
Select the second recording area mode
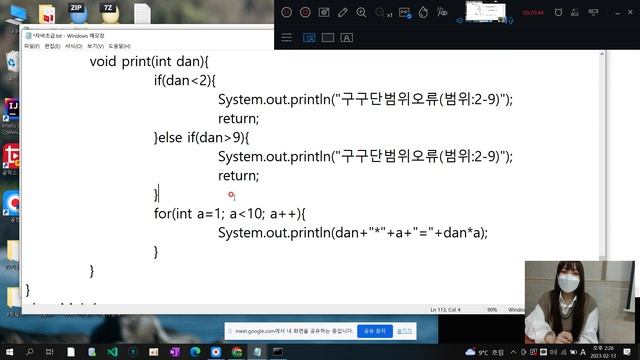tap(328, 38)
